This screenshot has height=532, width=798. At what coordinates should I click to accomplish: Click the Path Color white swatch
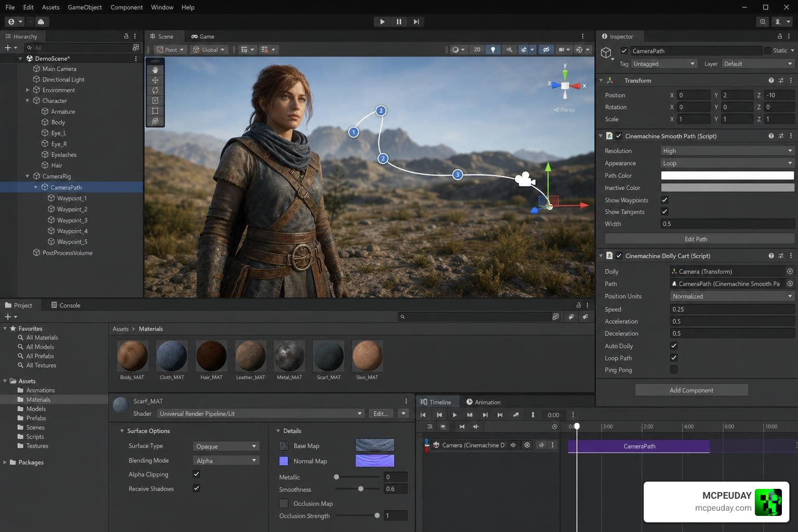(727, 176)
